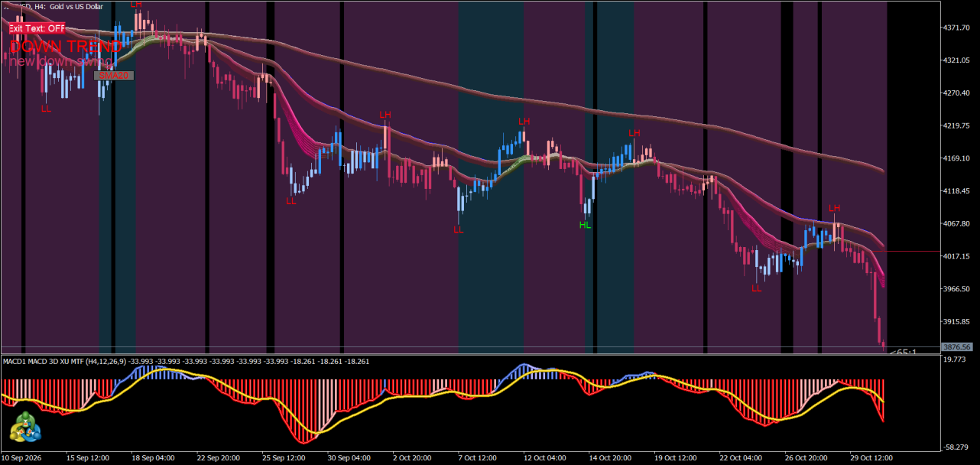The width and height of the screenshot is (980, 465).
Task: Click the '25 Sep 12:00' time label
Action: [284, 458]
